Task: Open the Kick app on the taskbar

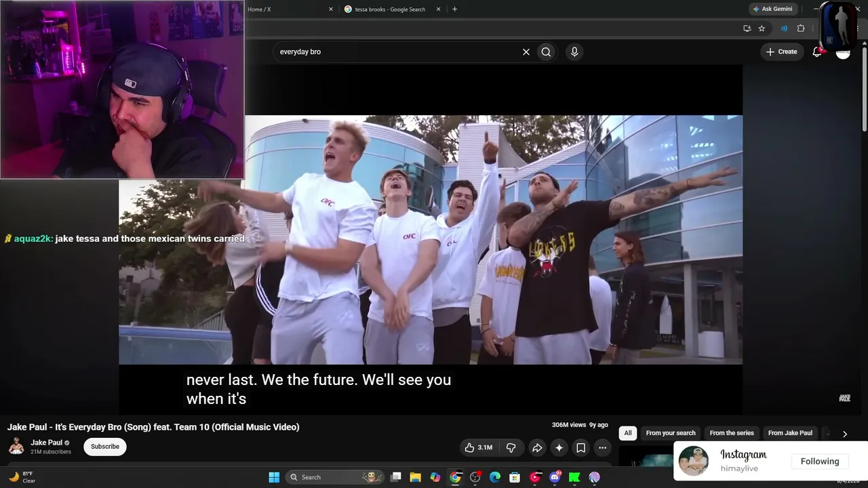Action: click(574, 477)
